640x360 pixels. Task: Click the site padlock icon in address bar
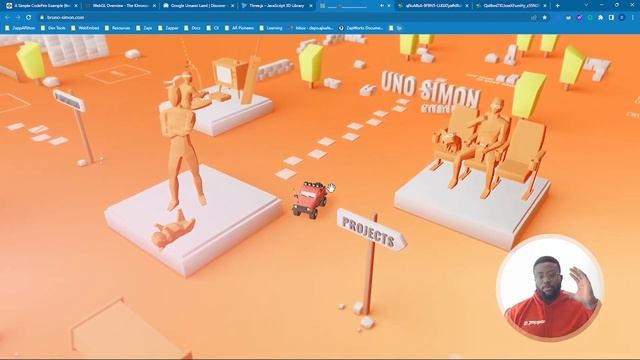coord(42,18)
